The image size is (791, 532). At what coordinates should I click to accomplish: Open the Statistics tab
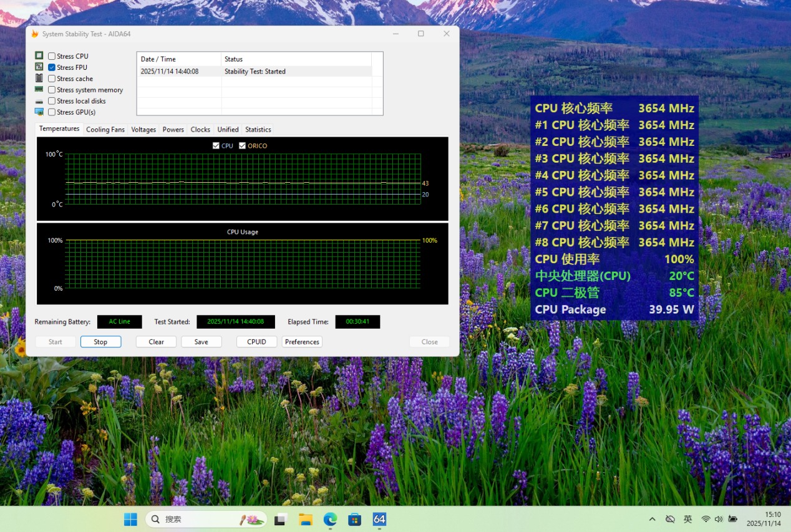click(258, 129)
